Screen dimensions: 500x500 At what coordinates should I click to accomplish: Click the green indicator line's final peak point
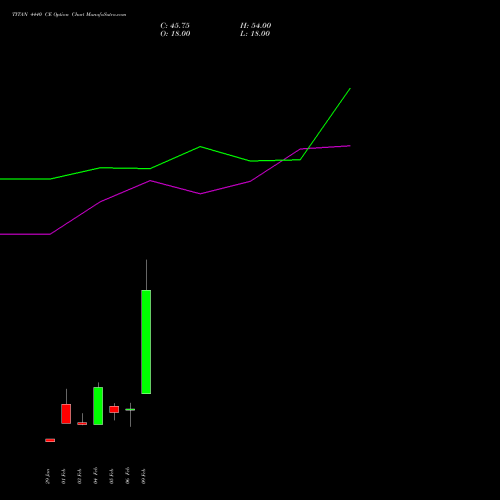tap(350, 89)
